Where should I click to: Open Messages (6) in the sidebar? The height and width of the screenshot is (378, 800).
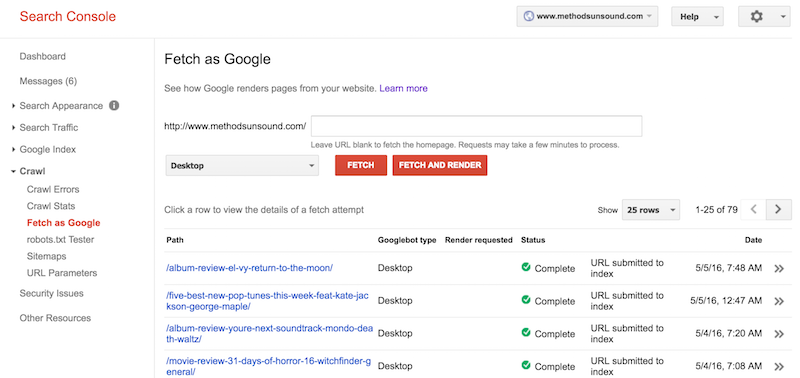[48, 81]
